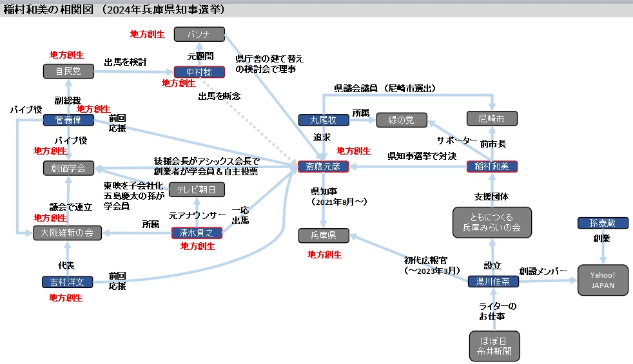Click the label 出馬を検討
The height and width of the screenshot is (364, 633).
(125, 62)
